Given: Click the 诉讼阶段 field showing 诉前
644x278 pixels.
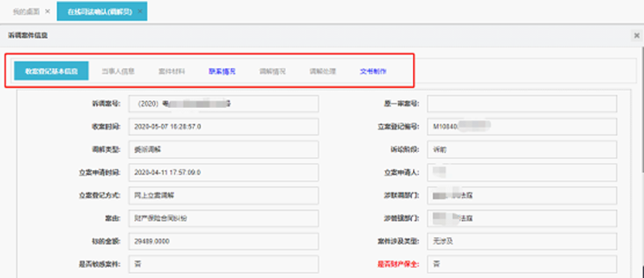Looking at the screenshot, I should pyautogui.click(x=522, y=150).
